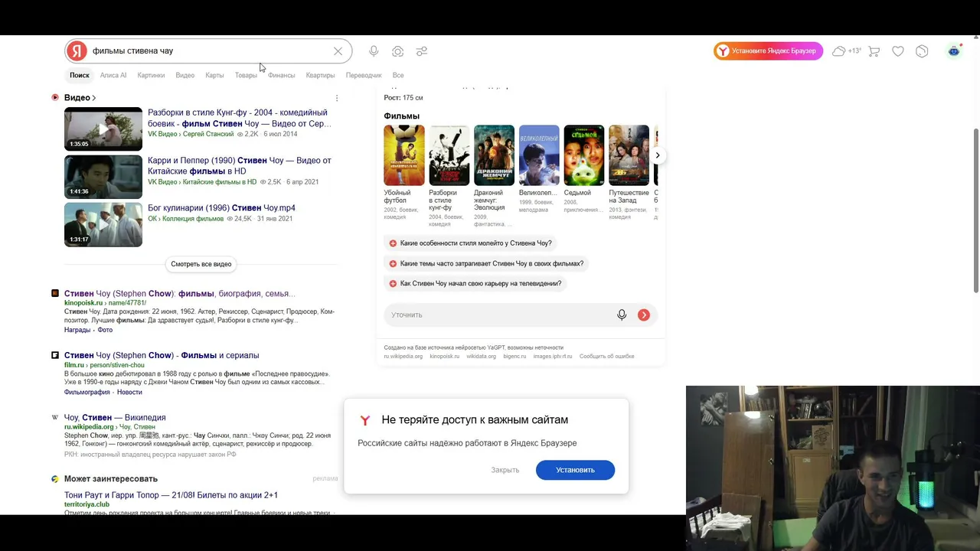Play the 1:41:36 video thumbnail
Viewport: 980px width, 551px height.
tap(103, 177)
